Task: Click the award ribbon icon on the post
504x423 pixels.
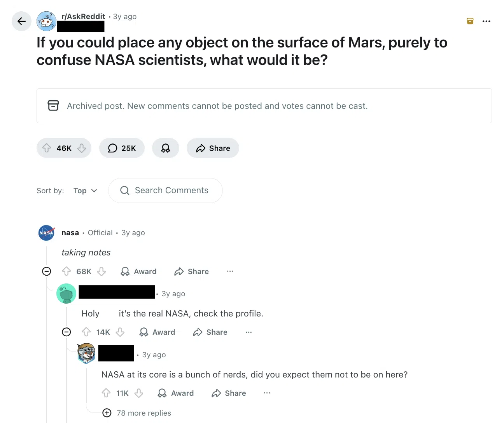Action: (166, 148)
